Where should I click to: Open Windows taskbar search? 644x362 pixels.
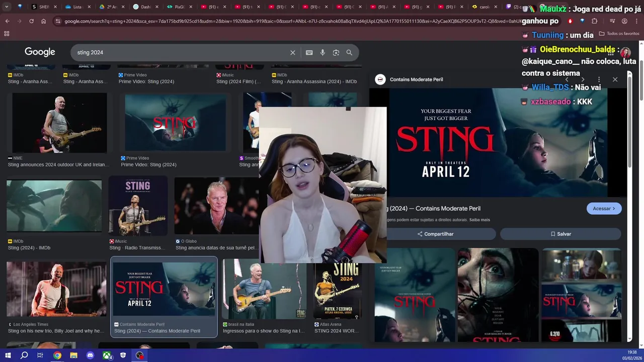[x=24, y=355]
